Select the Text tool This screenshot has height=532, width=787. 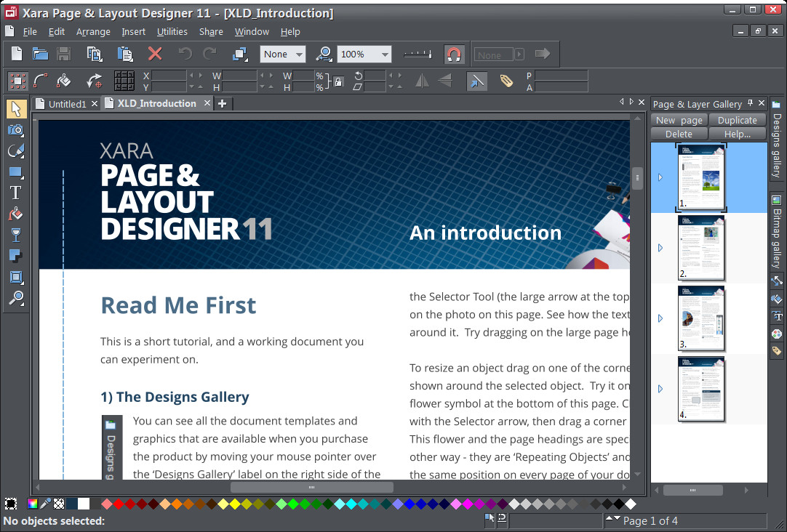point(16,193)
